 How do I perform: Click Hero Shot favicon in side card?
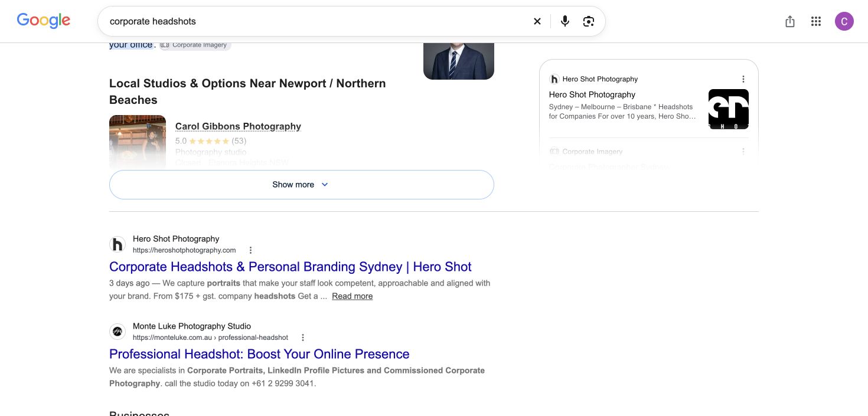(554, 79)
